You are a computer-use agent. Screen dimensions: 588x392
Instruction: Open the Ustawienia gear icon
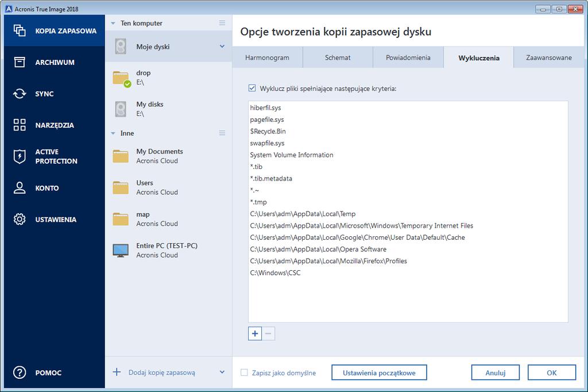tap(20, 220)
